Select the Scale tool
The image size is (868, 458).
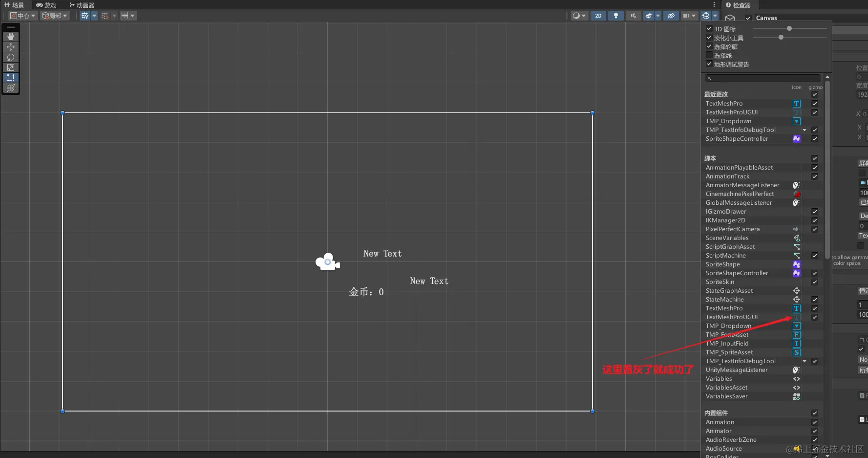[x=11, y=67]
